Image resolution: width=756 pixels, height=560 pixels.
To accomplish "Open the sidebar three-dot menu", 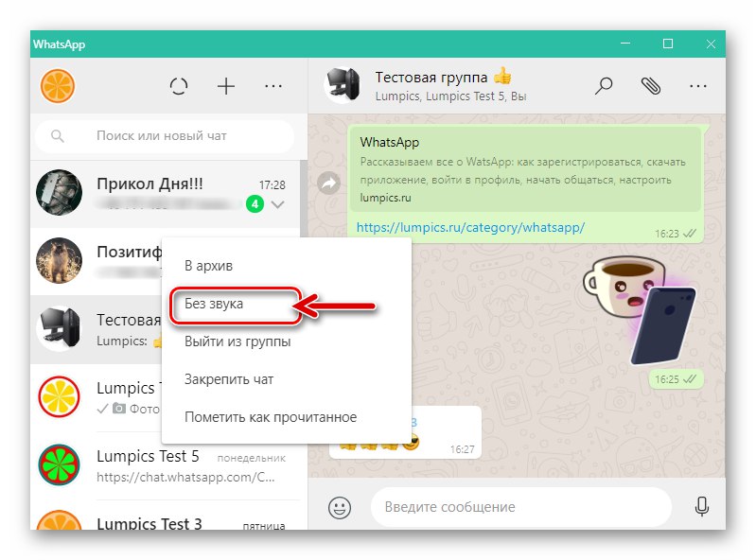I will click(x=273, y=86).
